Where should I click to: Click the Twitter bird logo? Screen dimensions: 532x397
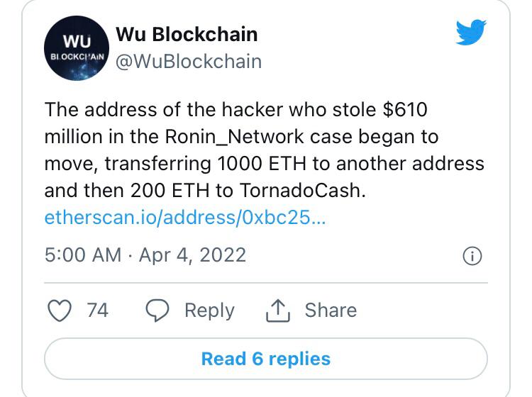(471, 33)
